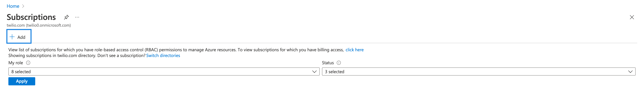Pin the Subscriptions page to dashboard

66,17
